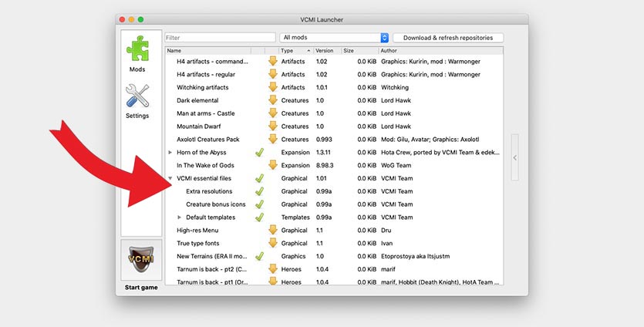The width and height of the screenshot is (644, 327).
Task: Expand the Default templates item
Action: pos(180,217)
